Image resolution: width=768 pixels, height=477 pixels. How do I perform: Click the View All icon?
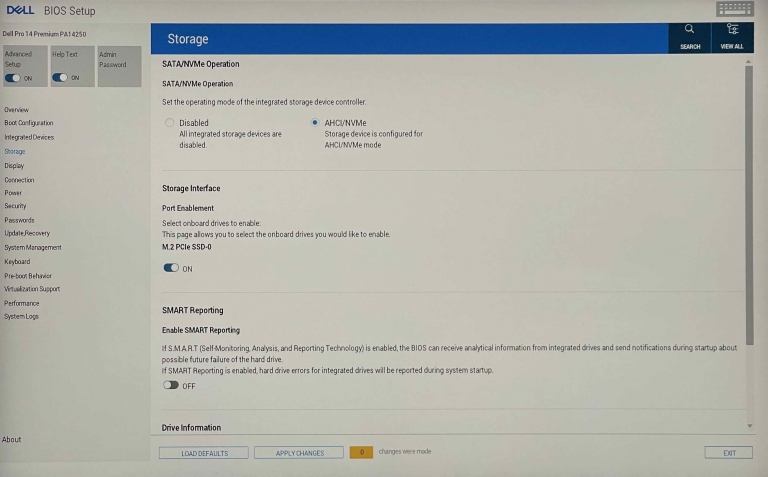(x=732, y=37)
